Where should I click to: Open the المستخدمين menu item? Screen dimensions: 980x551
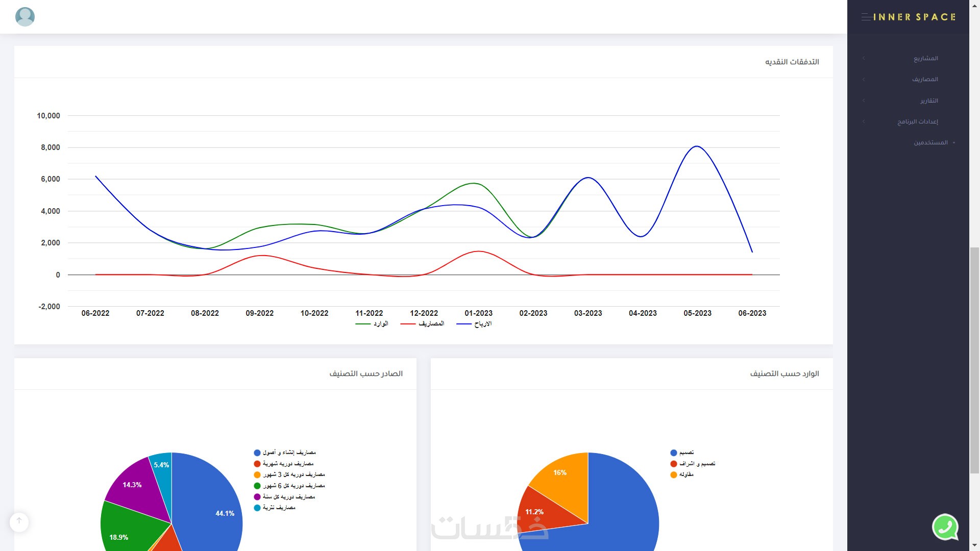tap(930, 143)
